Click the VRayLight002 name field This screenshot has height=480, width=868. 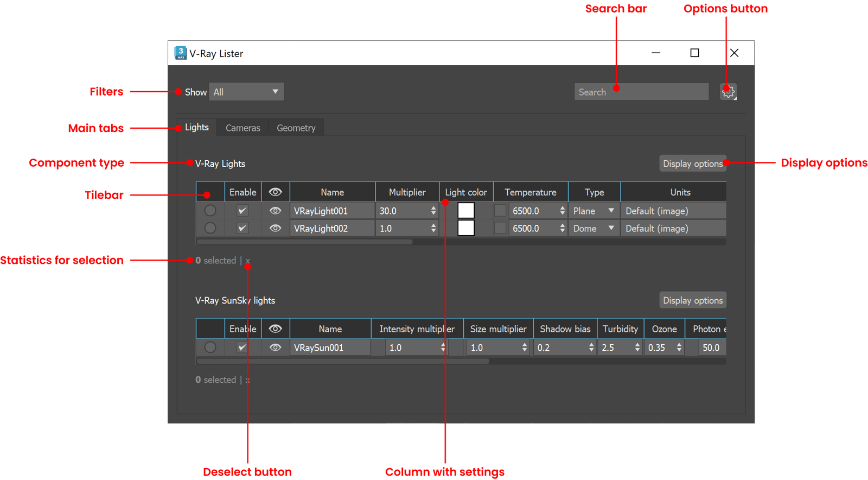(332, 229)
